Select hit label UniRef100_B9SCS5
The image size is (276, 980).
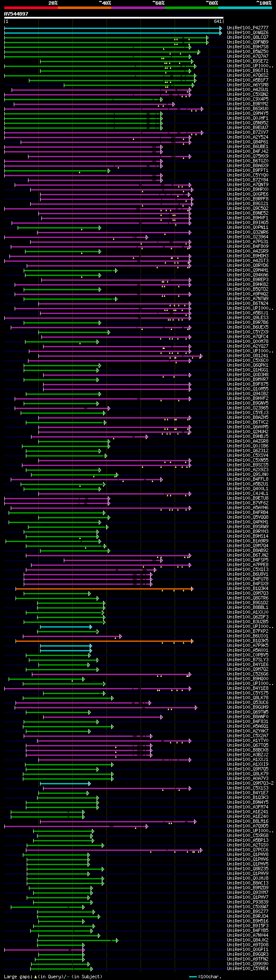point(248,465)
